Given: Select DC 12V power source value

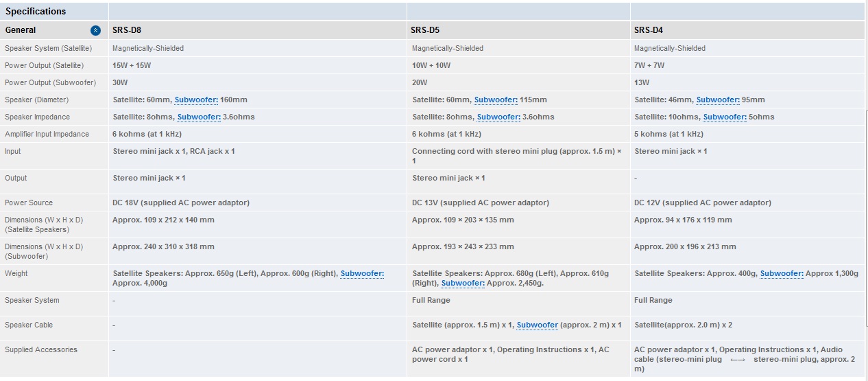Looking at the screenshot, I should pyautogui.click(x=703, y=203).
